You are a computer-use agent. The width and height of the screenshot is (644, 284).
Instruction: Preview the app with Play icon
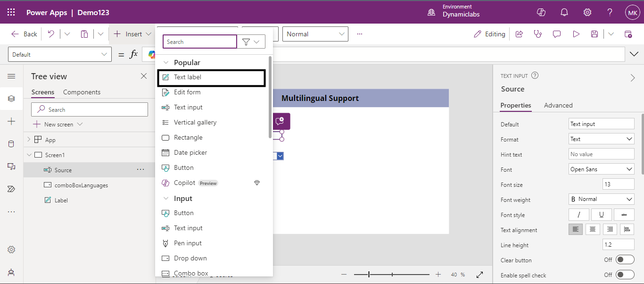tap(576, 34)
